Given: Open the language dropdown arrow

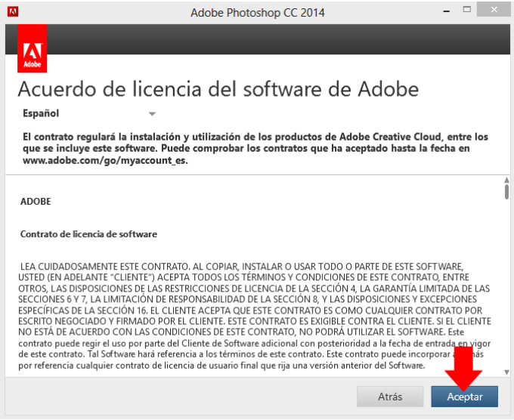Looking at the screenshot, I should pos(152,114).
